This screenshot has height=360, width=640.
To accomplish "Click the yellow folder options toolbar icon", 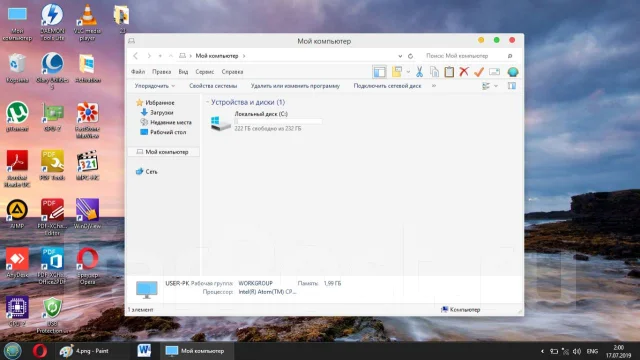I will (397, 72).
